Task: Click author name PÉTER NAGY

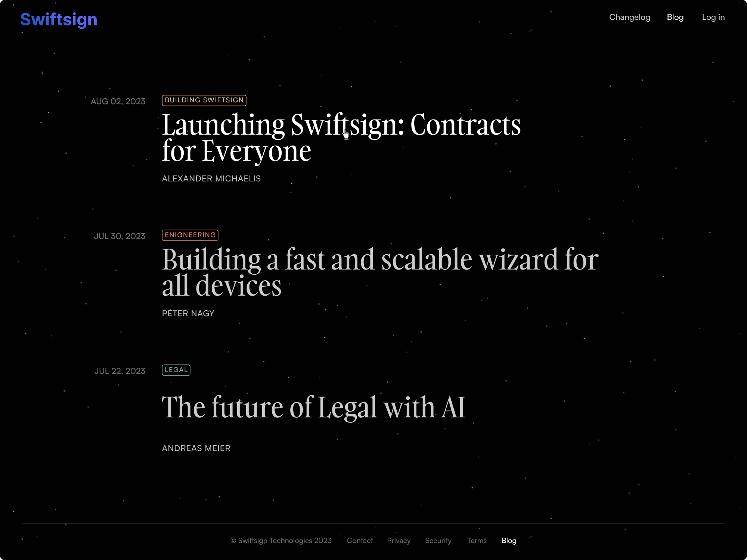Action: click(187, 313)
